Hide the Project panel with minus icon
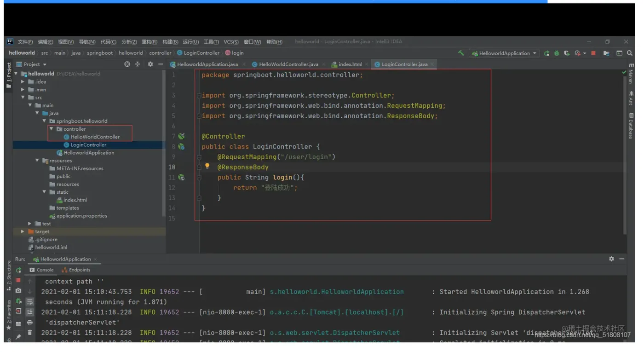 pos(160,64)
